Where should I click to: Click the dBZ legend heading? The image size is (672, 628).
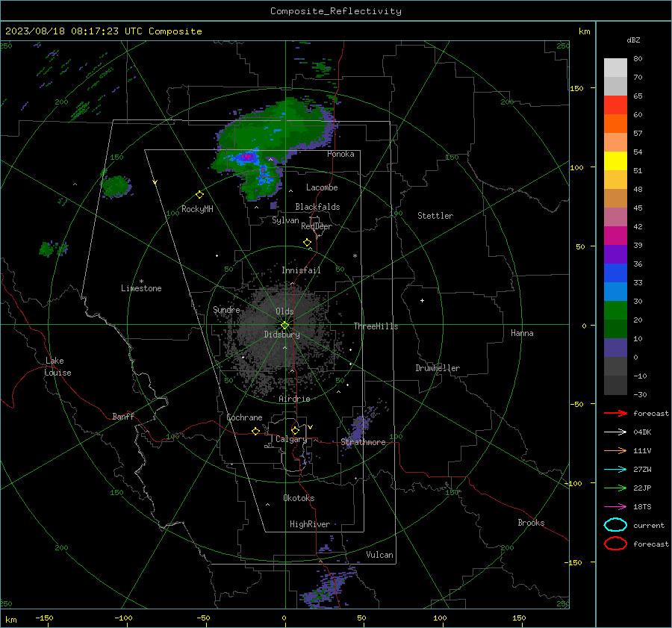633,40
